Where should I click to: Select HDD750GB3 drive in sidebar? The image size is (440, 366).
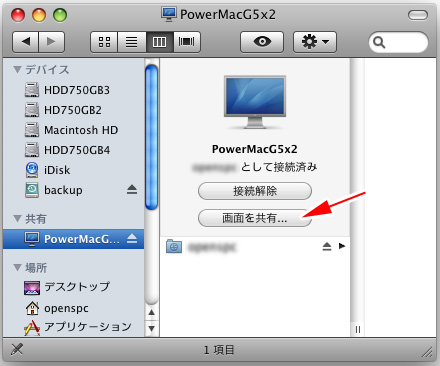[x=74, y=90]
